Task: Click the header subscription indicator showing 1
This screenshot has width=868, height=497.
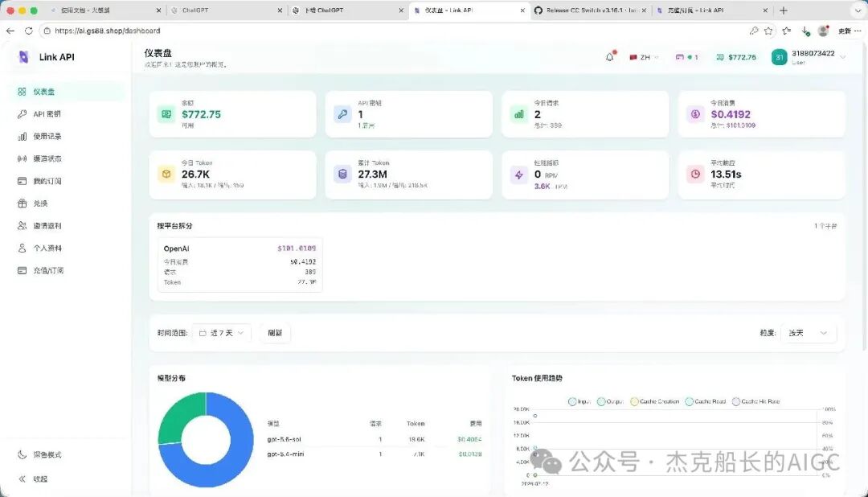Action: (687, 57)
